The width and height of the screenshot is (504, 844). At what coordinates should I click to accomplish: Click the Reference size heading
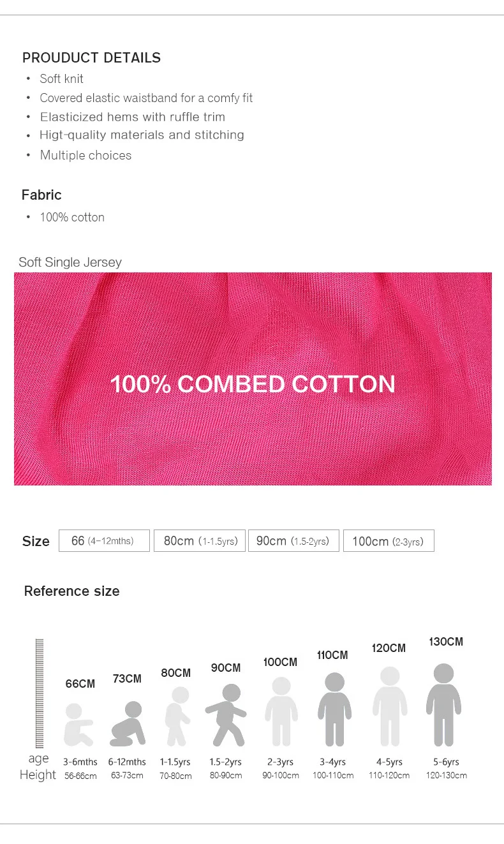click(71, 591)
